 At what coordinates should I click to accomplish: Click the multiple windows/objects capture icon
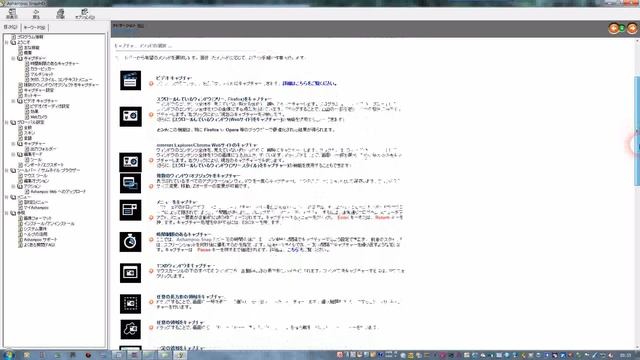pos(131,183)
